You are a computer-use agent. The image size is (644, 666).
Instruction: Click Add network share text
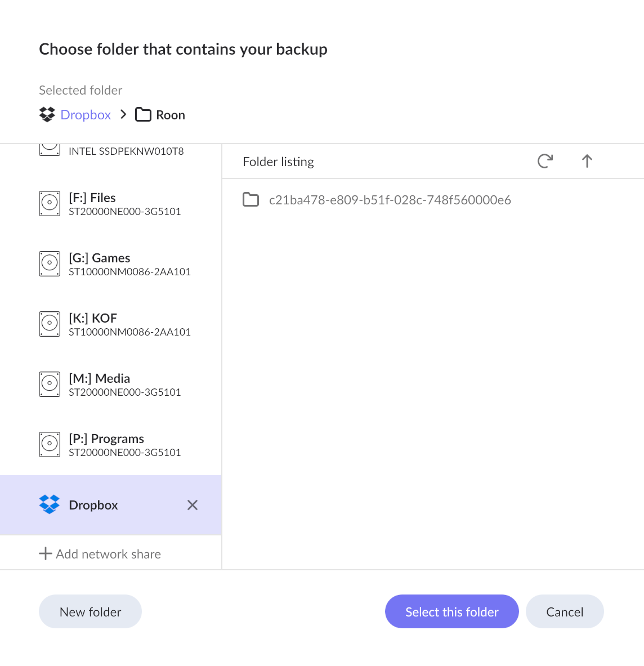[x=108, y=554]
